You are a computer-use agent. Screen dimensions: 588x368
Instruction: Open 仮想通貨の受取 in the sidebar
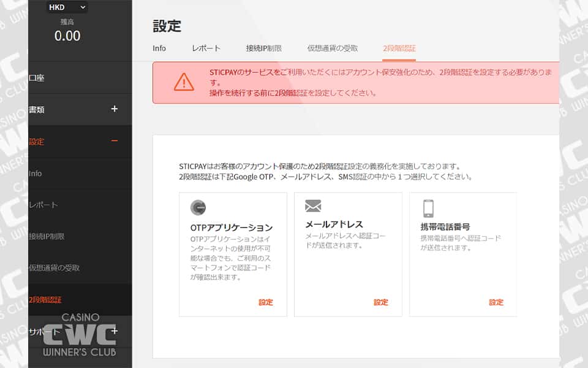click(x=55, y=268)
